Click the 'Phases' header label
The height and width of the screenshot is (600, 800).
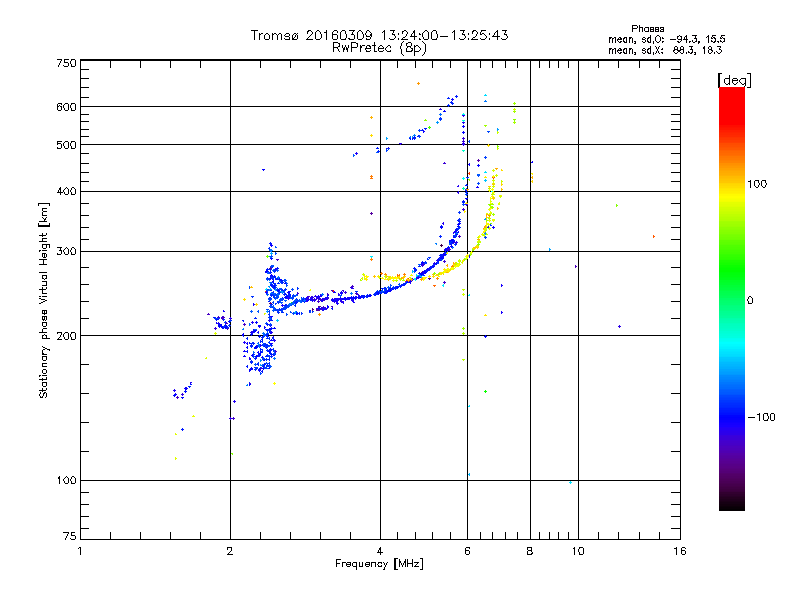click(x=647, y=29)
